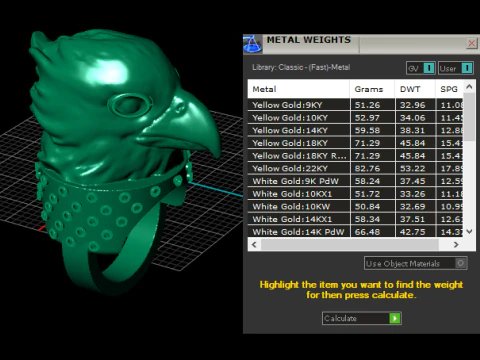480x360 pixels.
Task: Select the White Gold:10KW row
Action: (x=355, y=206)
